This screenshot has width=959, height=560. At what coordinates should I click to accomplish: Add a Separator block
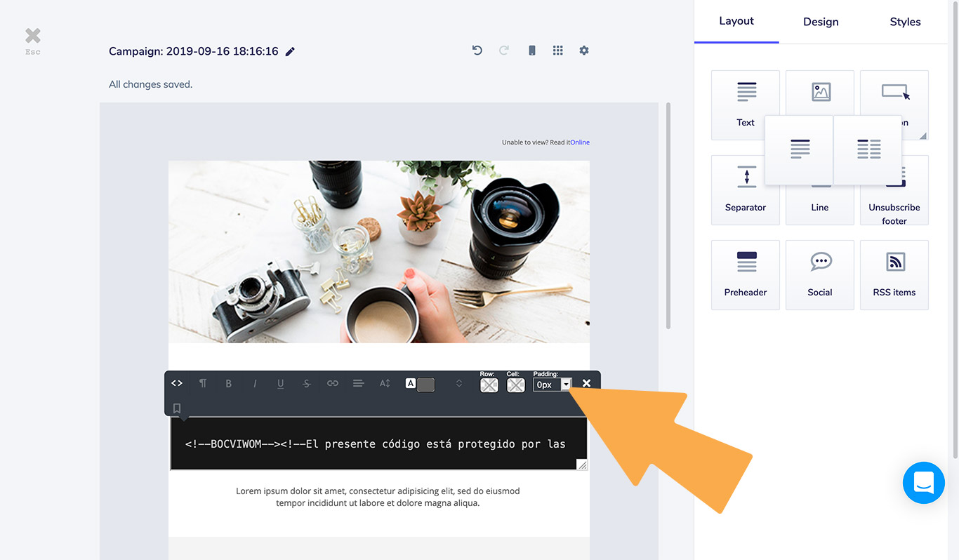(x=746, y=190)
